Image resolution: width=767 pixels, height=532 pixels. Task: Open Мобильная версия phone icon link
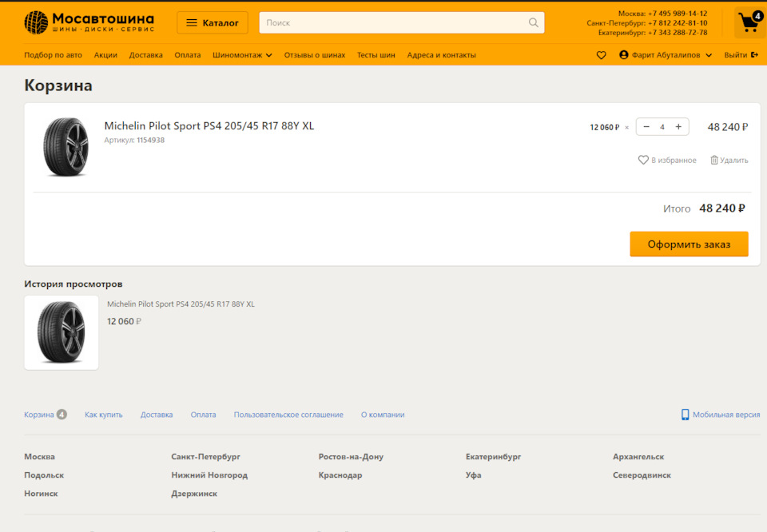pyautogui.click(x=685, y=415)
